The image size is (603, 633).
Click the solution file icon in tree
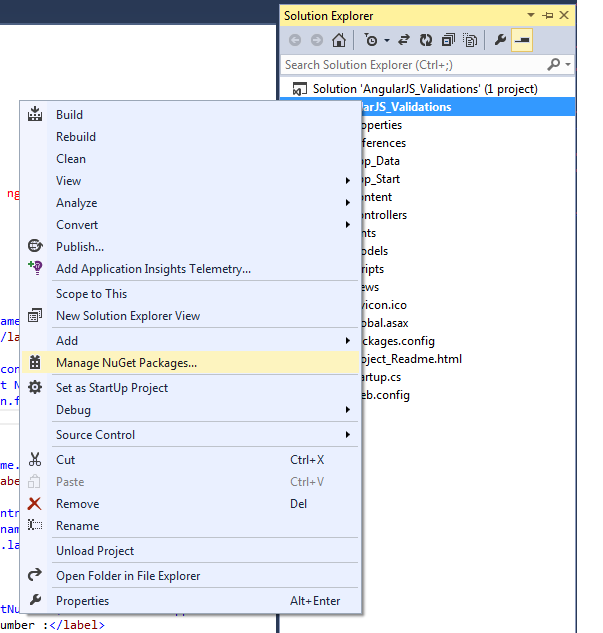pos(299,89)
